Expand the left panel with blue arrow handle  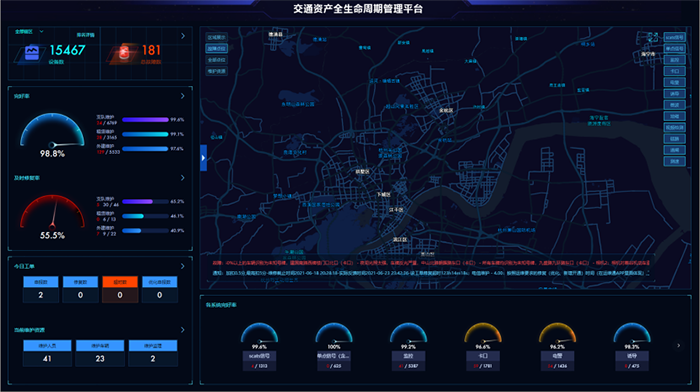tap(203, 158)
